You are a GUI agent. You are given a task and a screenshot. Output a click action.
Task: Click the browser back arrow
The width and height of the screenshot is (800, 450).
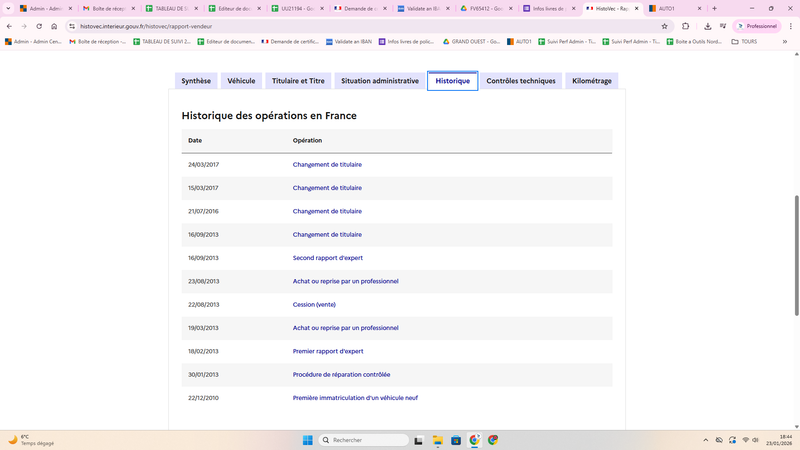(x=9, y=26)
